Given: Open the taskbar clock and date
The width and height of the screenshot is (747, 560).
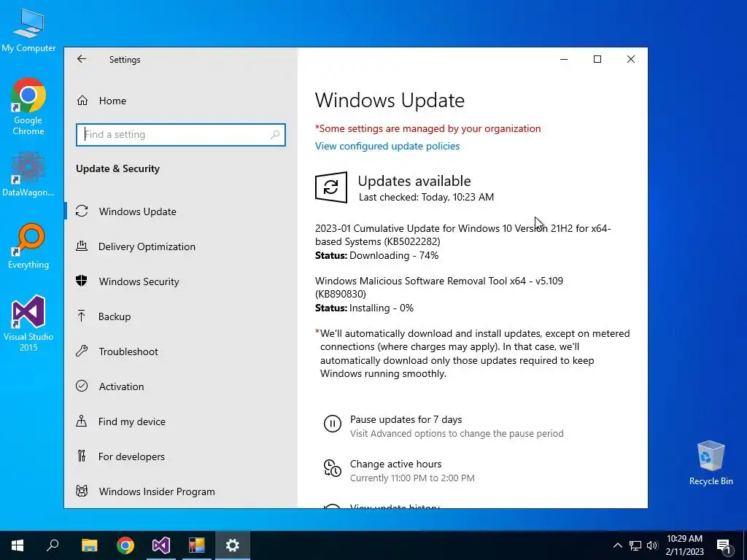Looking at the screenshot, I should click(x=684, y=545).
